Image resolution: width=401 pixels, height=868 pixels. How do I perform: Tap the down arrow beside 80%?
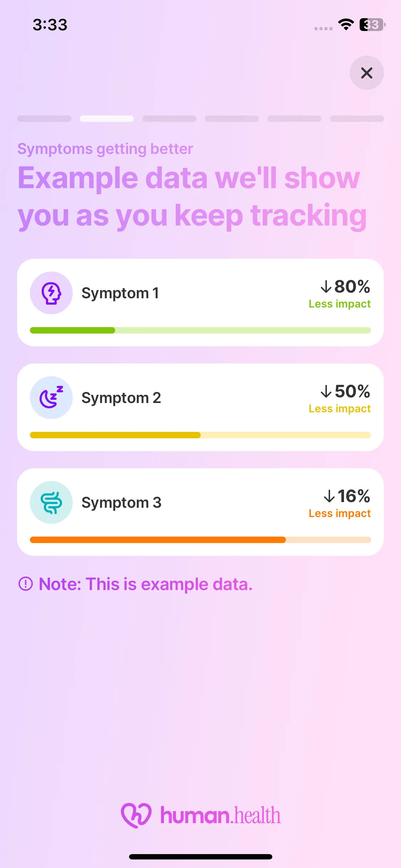[326, 286]
